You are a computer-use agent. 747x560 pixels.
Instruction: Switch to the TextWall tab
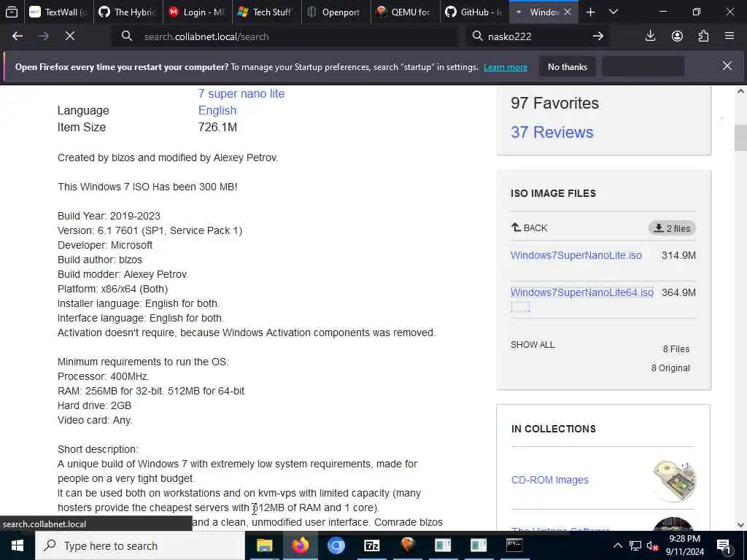point(58,12)
